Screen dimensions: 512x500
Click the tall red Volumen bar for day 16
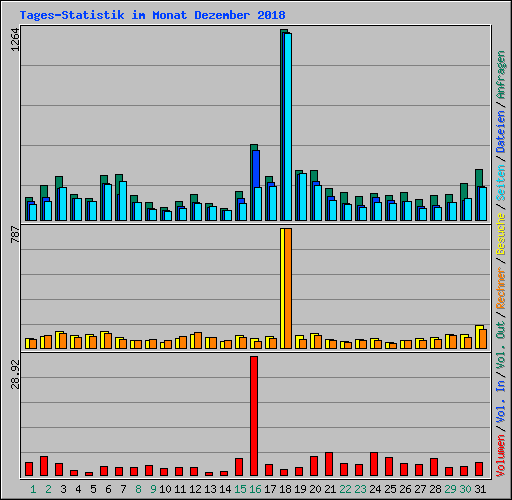254,416
